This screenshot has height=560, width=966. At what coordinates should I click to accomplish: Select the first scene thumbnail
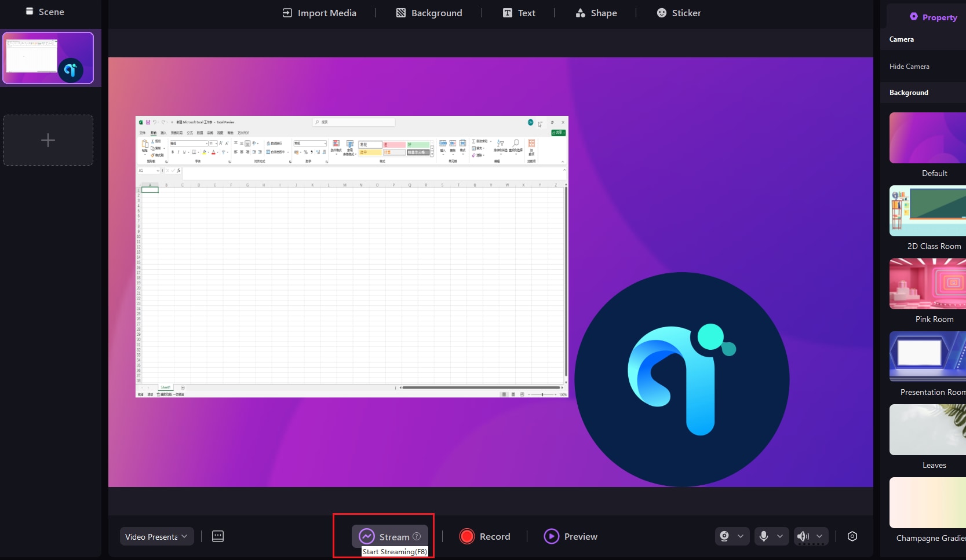48,58
